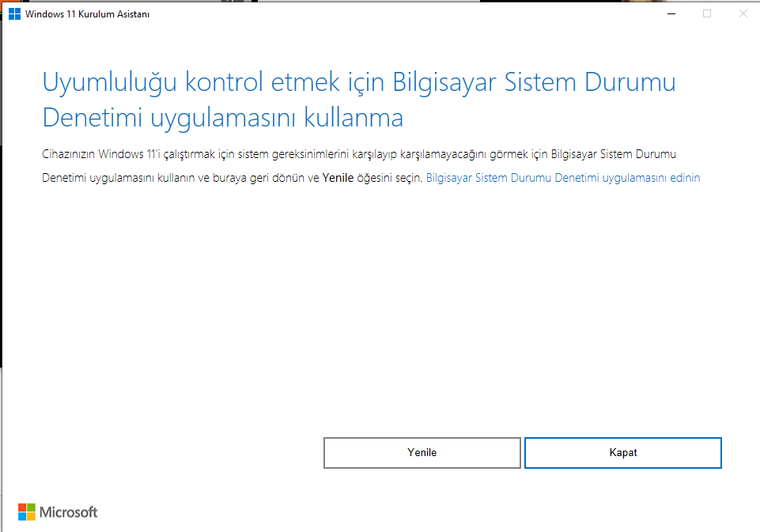Viewport: 760px width, 532px height.
Task: Click the Kapat button
Action: (623, 452)
